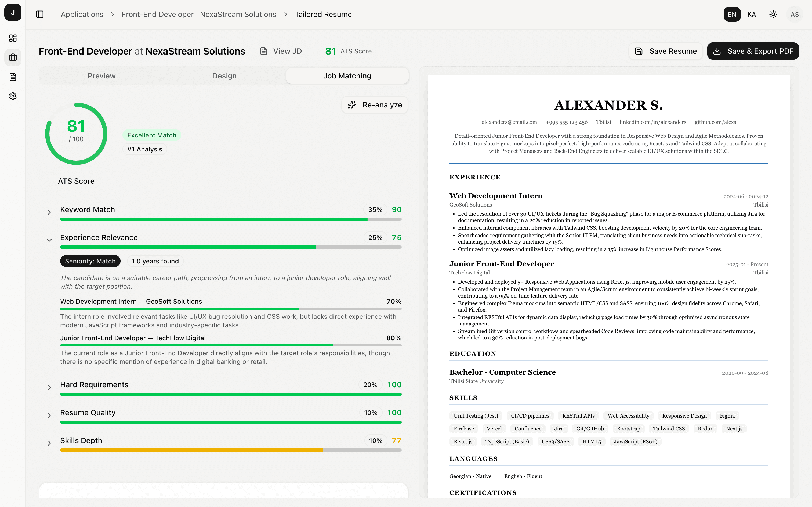812x507 pixels.
Task: Open the document icon in the left sidebar
Action: click(13, 77)
